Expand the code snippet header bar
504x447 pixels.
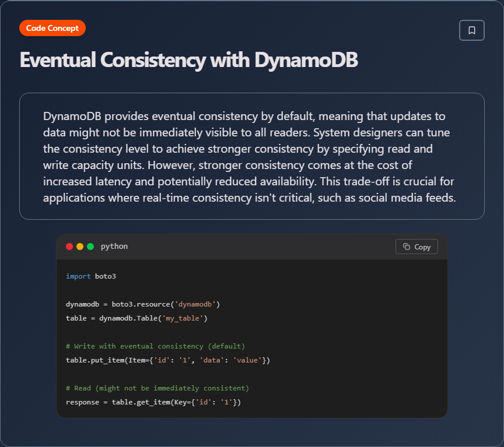[x=251, y=246]
